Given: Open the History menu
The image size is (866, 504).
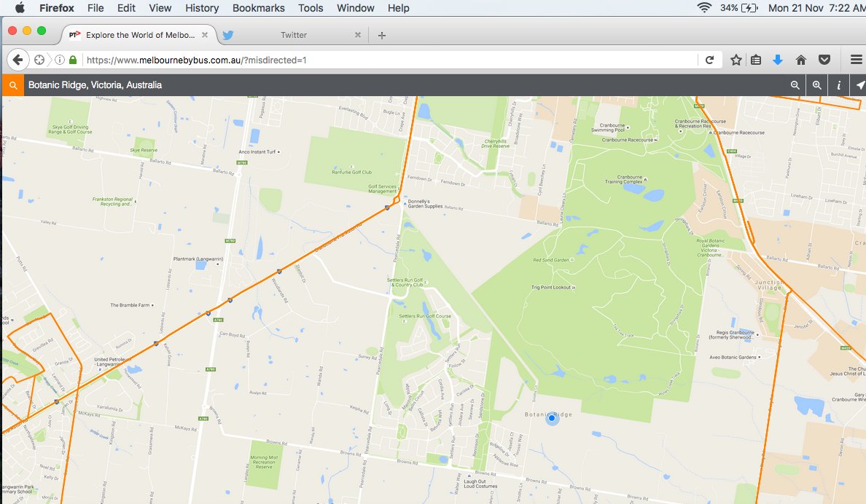Looking at the screenshot, I should [x=202, y=8].
